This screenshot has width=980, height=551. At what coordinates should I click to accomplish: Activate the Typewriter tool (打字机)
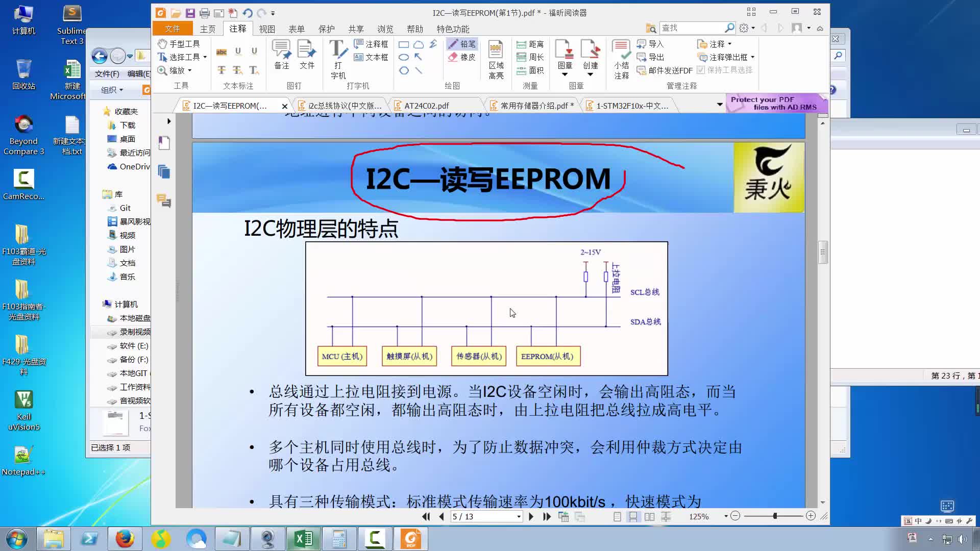point(338,57)
